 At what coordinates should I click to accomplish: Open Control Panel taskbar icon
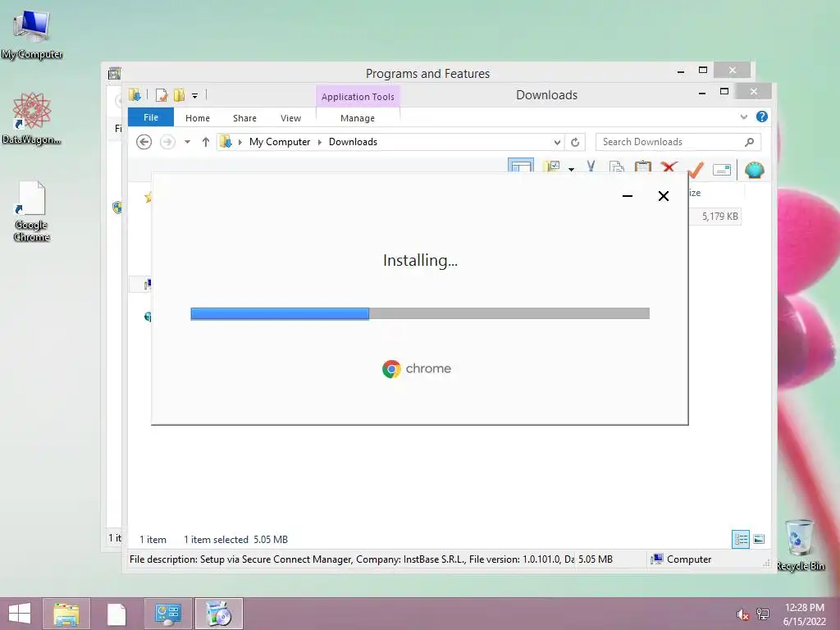click(167, 614)
